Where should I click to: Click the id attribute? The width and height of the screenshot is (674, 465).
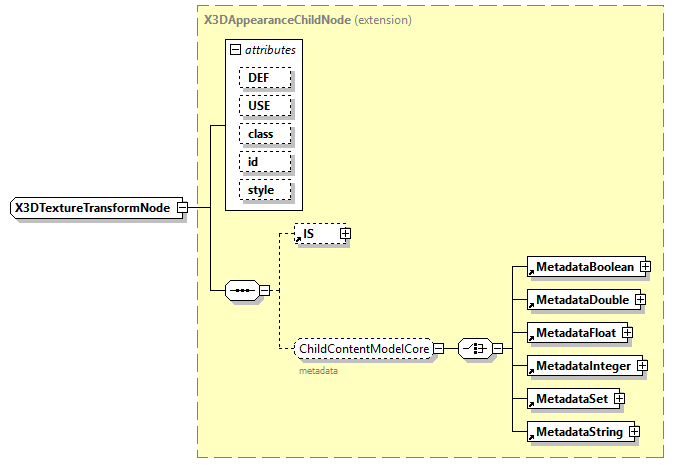pyautogui.click(x=264, y=161)
